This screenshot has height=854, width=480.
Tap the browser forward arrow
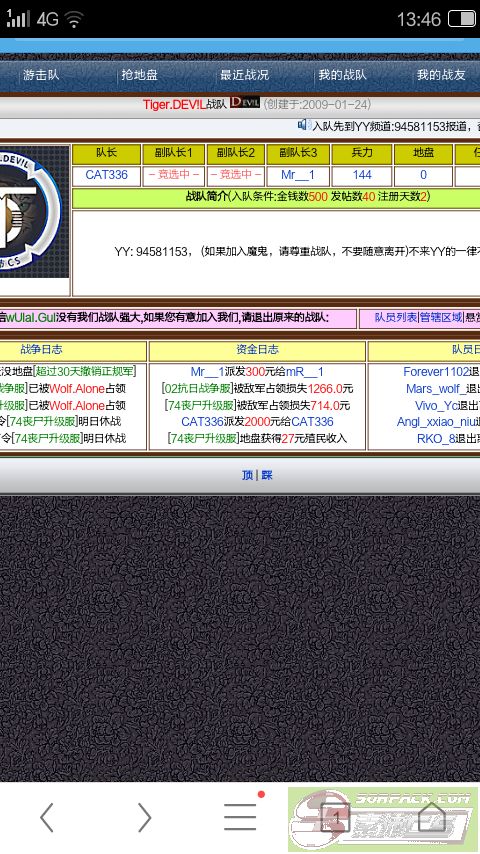[144, 817]
